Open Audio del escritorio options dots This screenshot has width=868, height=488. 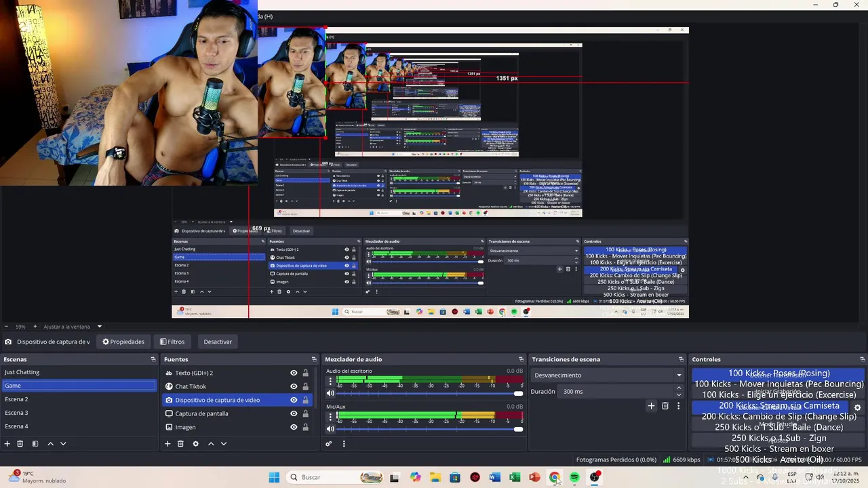click(x=330, y=382)
